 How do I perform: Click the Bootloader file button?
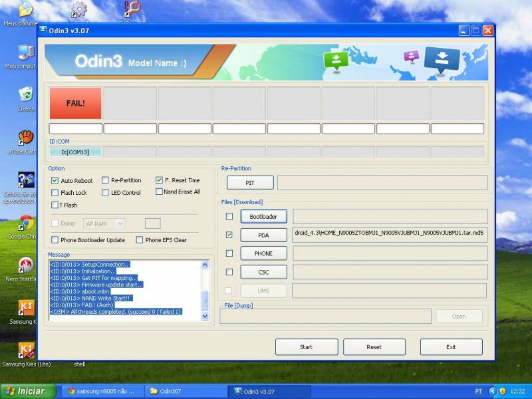click(x=263, y=217)
